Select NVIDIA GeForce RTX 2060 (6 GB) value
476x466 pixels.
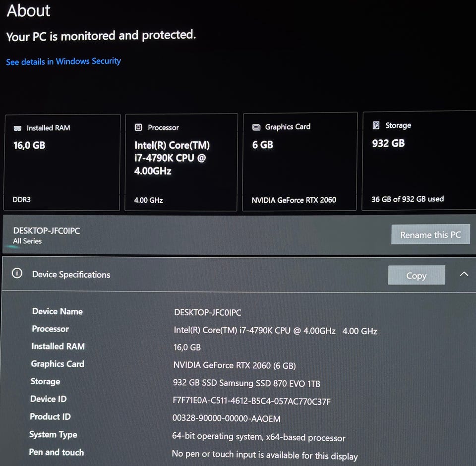tap(235, 365)
